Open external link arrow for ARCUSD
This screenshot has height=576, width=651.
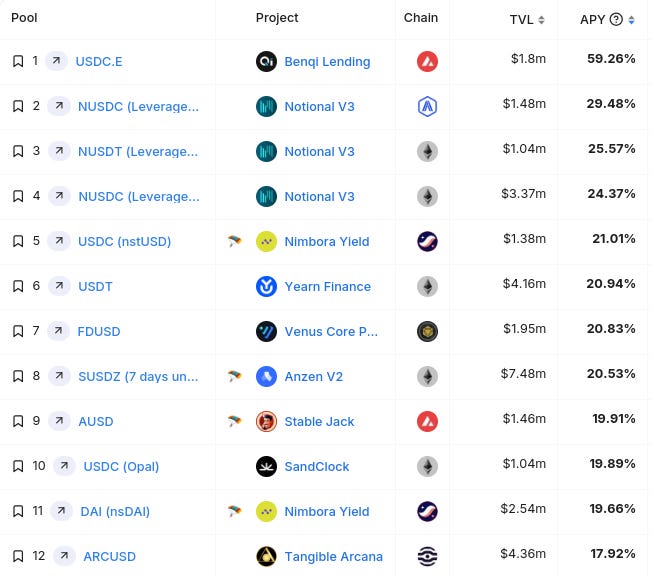[x=64, y=556]
